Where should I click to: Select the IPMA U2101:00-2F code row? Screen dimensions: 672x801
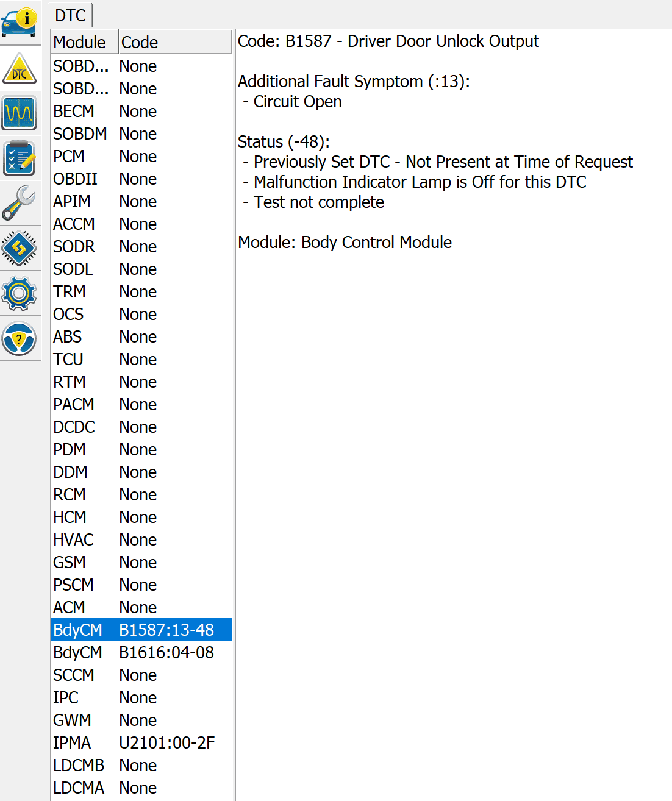141,742
